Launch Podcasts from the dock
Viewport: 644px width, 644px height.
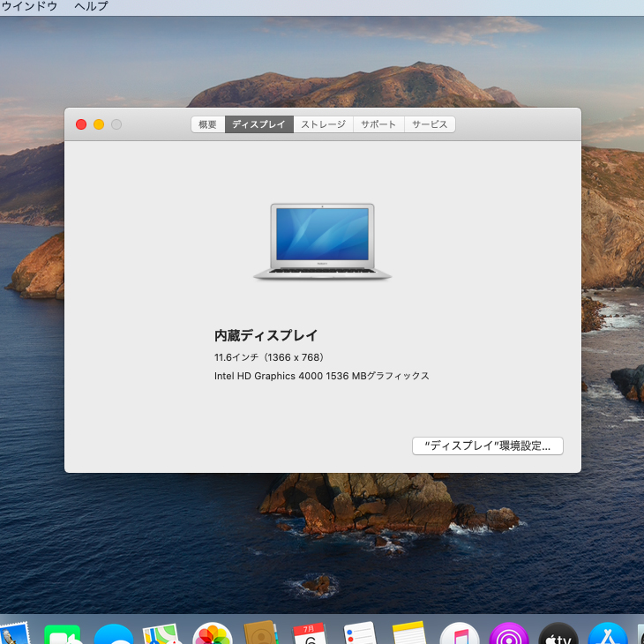point(509,634)
